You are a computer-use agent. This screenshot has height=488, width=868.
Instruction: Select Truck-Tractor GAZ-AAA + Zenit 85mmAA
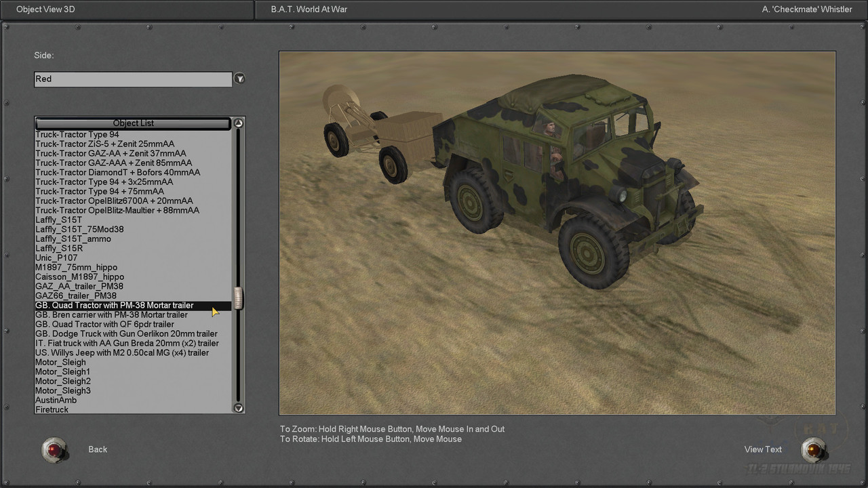(x=133, y=163)
